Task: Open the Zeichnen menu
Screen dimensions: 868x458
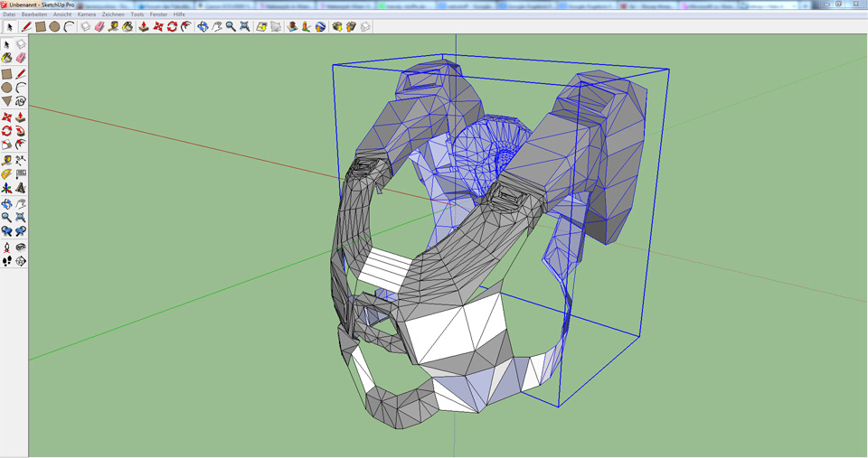Action: coord(113,14)
